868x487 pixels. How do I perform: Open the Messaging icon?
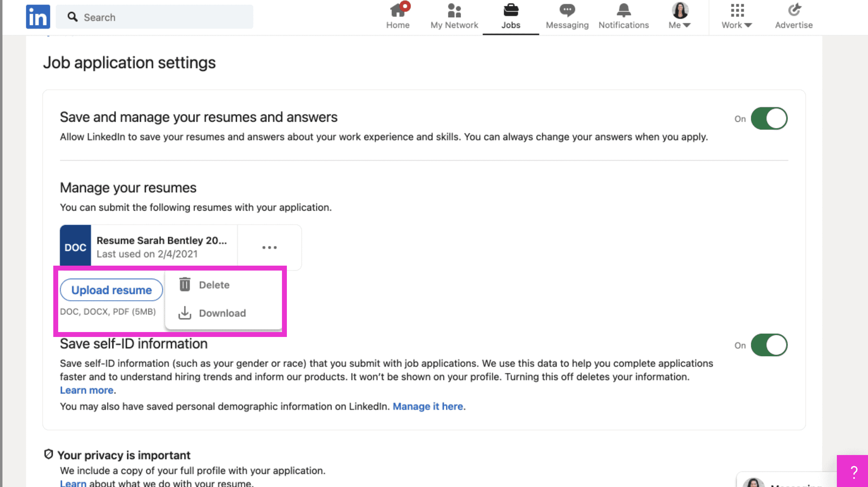pos(567,10)
